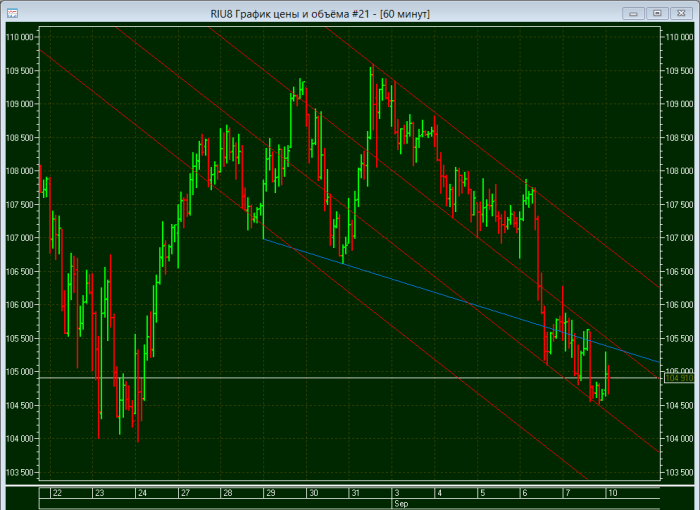Click the date label 30 on time axis
Image resolution: width=700 pixels, height=510 pixels.
pos(314,493)
